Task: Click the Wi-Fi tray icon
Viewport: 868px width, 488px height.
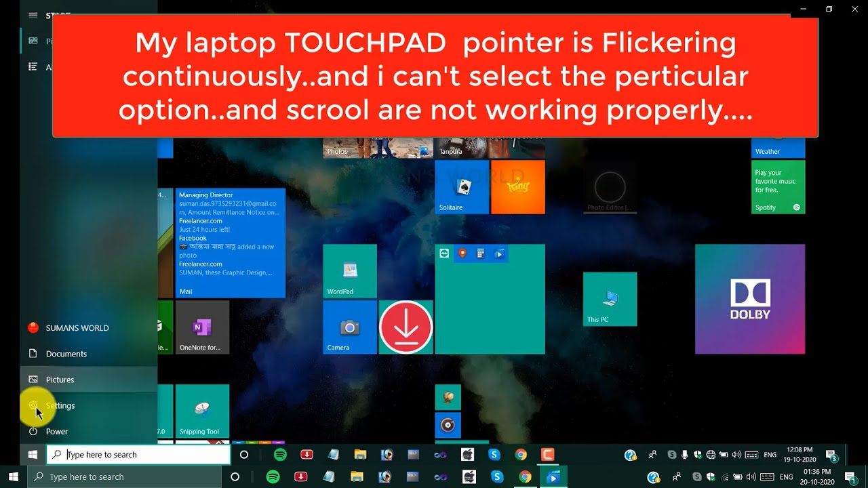Action: 725,477
